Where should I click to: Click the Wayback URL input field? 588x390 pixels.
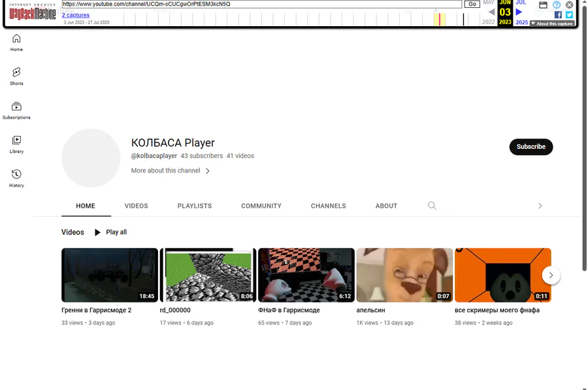(x=262, y=4)
